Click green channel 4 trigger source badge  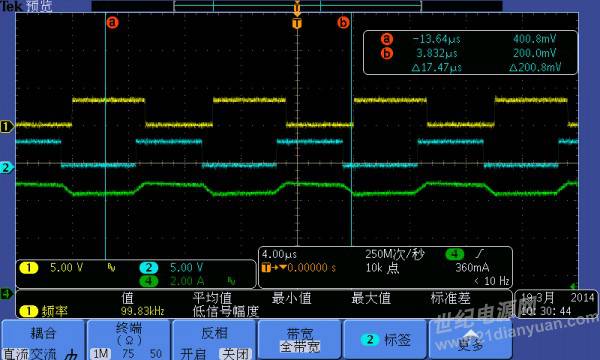[455, 254]
